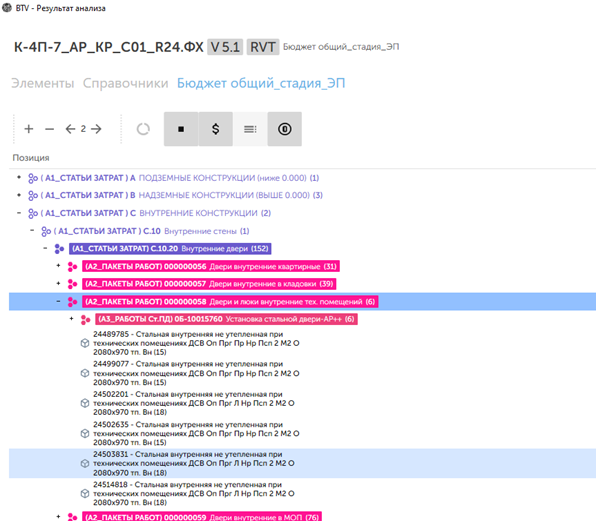Select element 24503831 text
Screen dimensions: 596x521
pos(194,464)
